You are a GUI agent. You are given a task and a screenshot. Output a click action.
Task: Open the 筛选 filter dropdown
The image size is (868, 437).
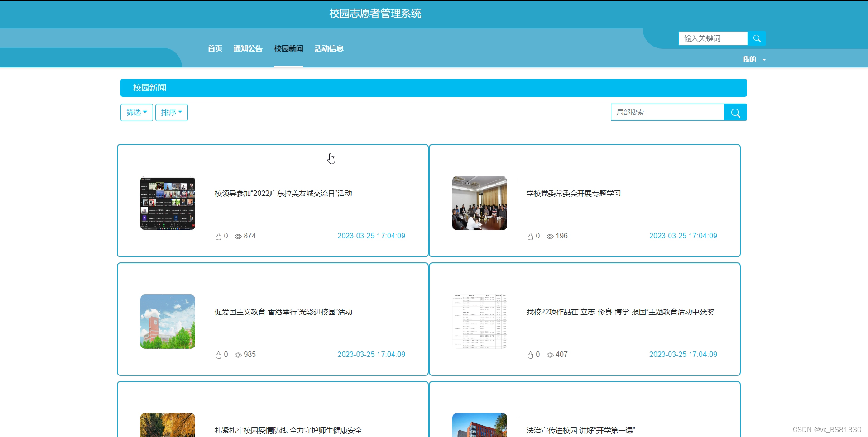point(137,113)
